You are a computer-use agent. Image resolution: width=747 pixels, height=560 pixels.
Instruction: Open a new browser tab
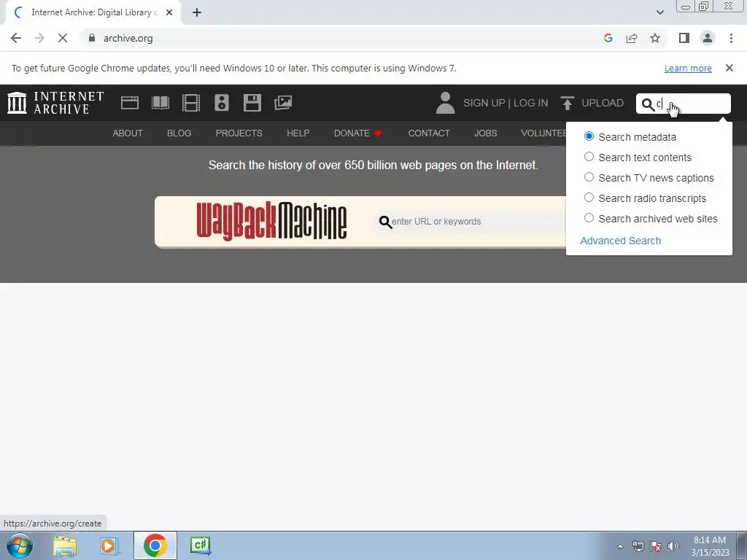click(x=197, y=12)
